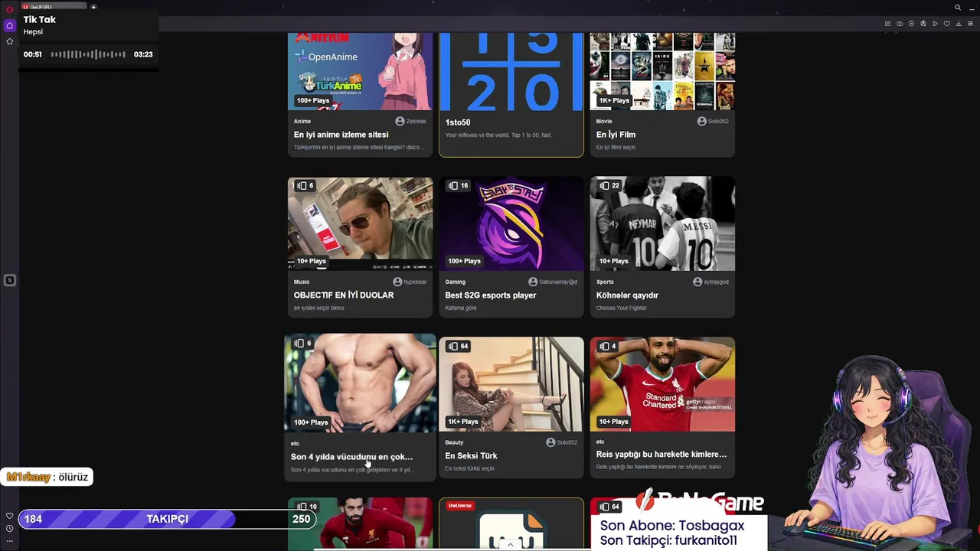The width and height of the screenshot is (980, 551).
Task: Click the Anime category label
Action: pyautogui.click(x=302, y=121)
